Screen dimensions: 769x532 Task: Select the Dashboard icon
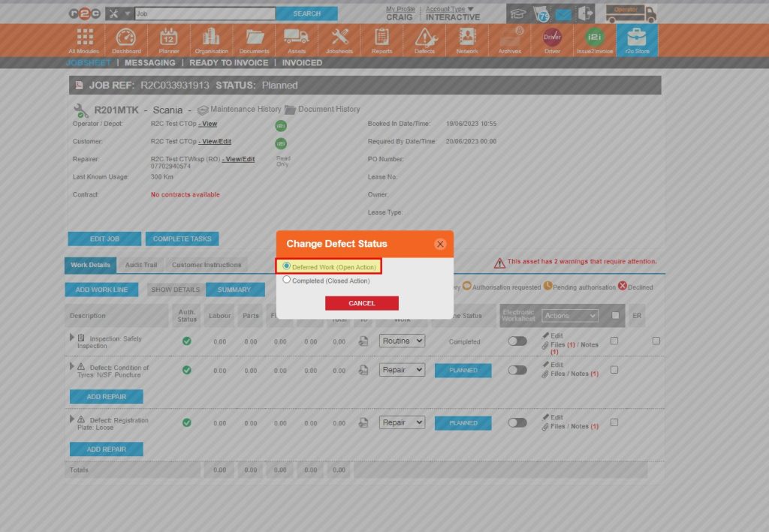[125, 39]
